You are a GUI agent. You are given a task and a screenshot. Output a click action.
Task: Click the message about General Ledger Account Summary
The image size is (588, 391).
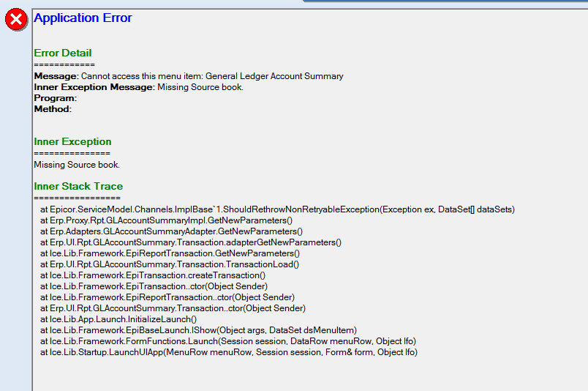pyautogui.click(x=189, y=76)
